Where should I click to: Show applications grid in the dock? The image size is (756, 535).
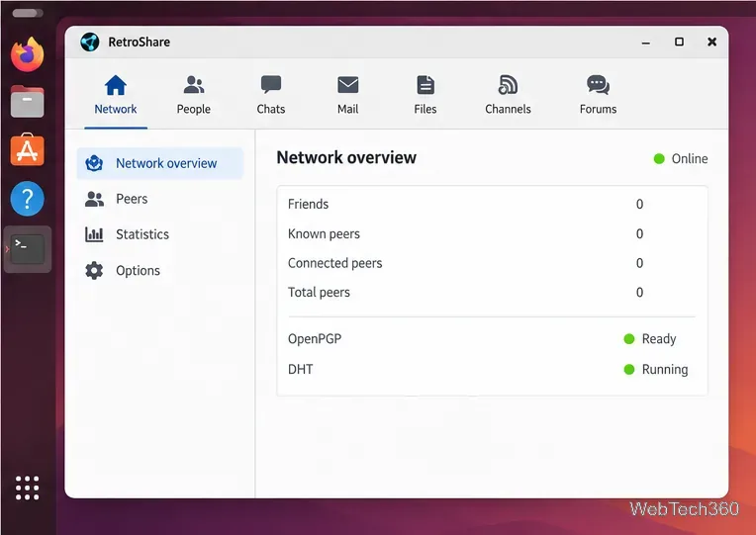tap(27, 488)
